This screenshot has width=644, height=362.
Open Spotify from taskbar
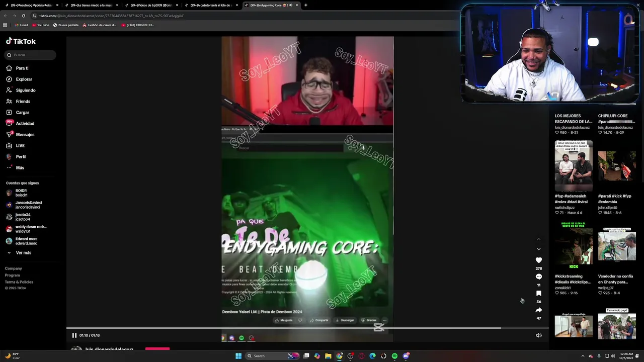click(394, 356)
